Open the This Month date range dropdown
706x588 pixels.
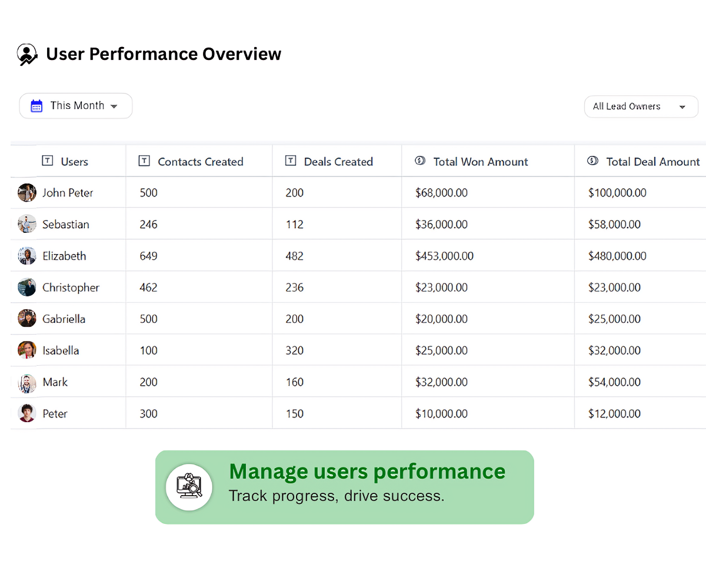click(x=75, y=106)
